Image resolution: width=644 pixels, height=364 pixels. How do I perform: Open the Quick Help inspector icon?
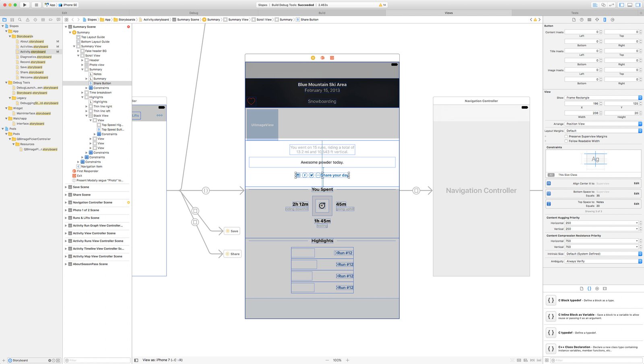[x=582, y=20]
